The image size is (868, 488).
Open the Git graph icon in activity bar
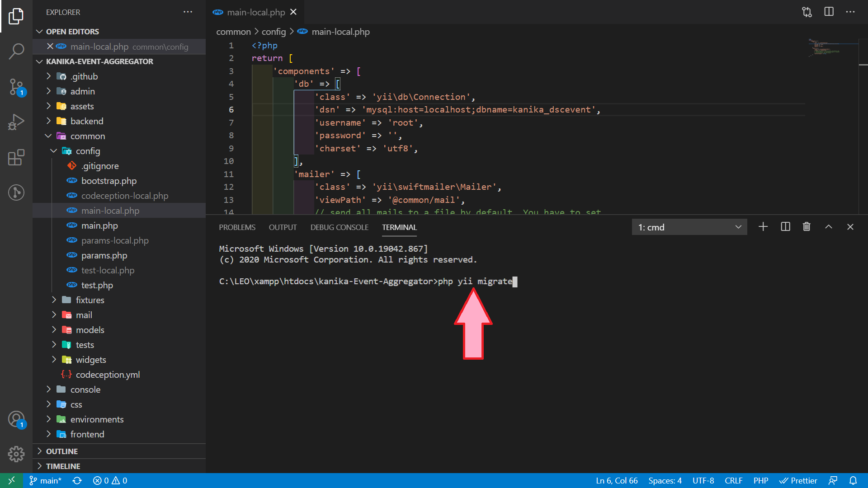[x=16, y=192]
